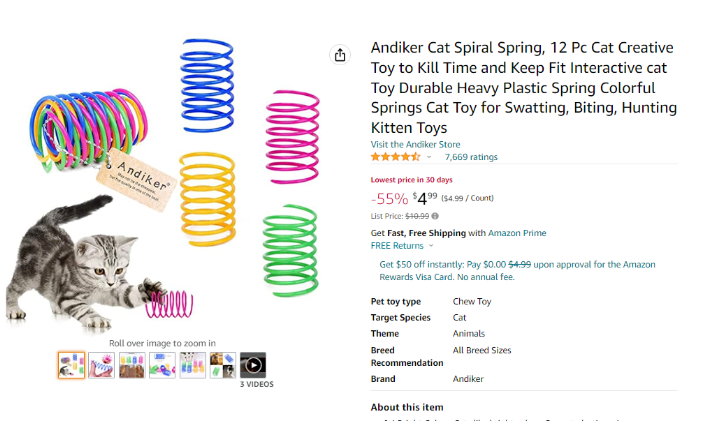Select third thumbnail with springs above cats
Screen dimensions: 711x432
[132, 365]
